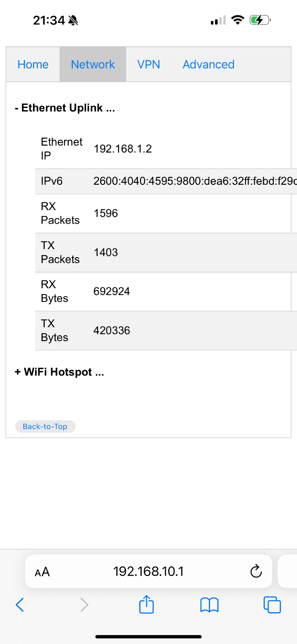
Task: Reload the page with the refresh icon
Action: click(x=256, y=571)
